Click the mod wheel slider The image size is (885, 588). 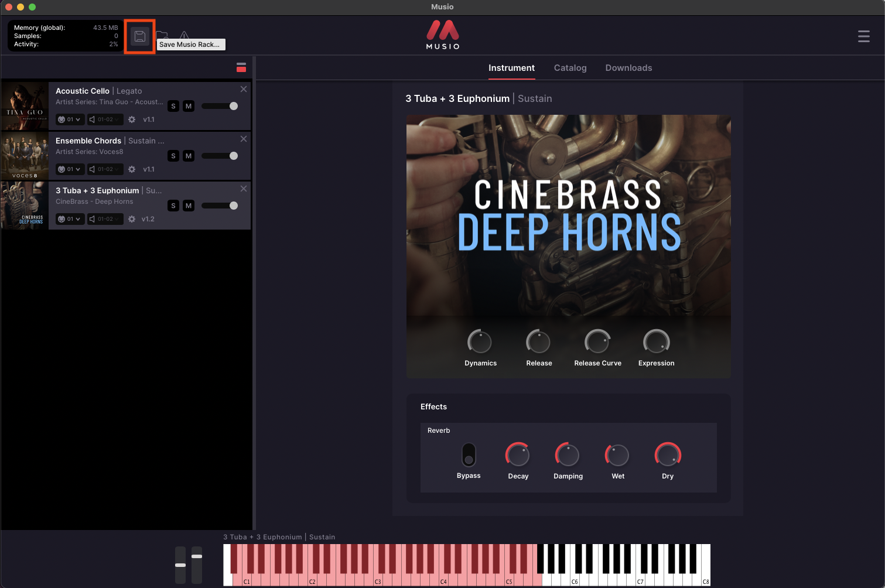click(x=197, y=565)
